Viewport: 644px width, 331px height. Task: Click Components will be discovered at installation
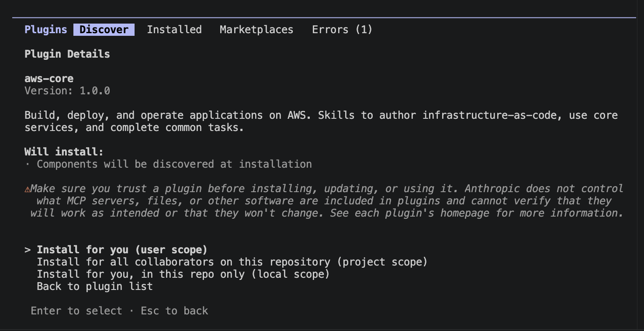(x=174, y=164)
